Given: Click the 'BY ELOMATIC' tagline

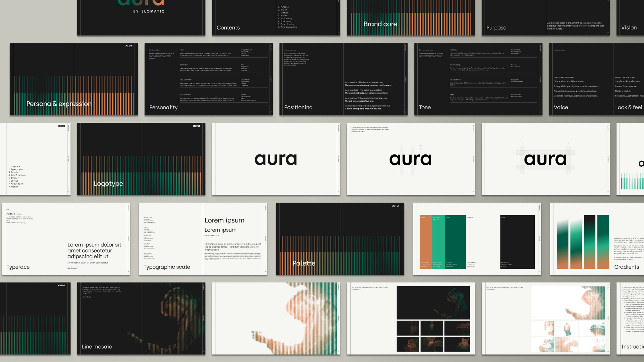Looking at the screenshot, I should pos(149,11).
